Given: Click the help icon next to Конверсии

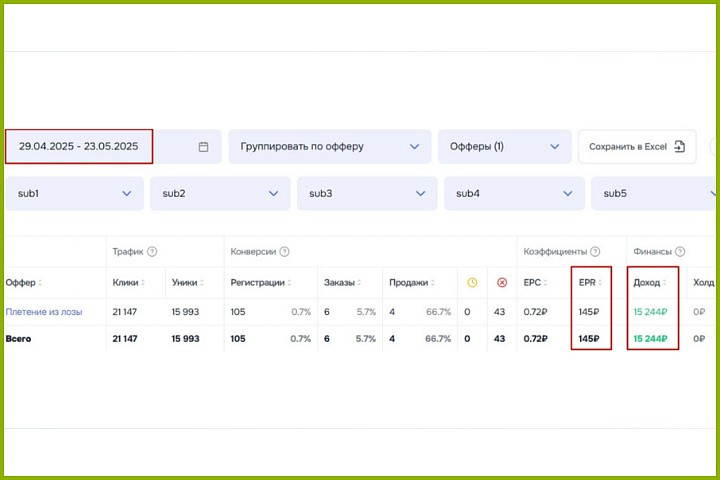Looking at the screenshot, I should coord(285,251).
